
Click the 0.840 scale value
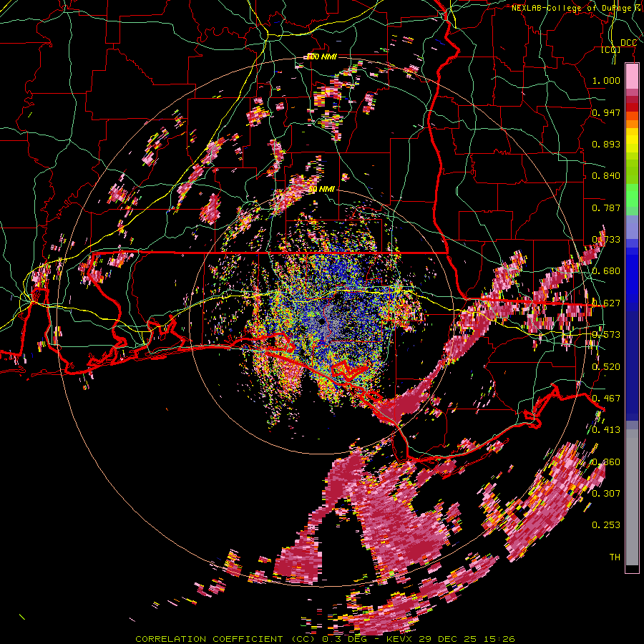pyautogui.click(x=606, y=176)
